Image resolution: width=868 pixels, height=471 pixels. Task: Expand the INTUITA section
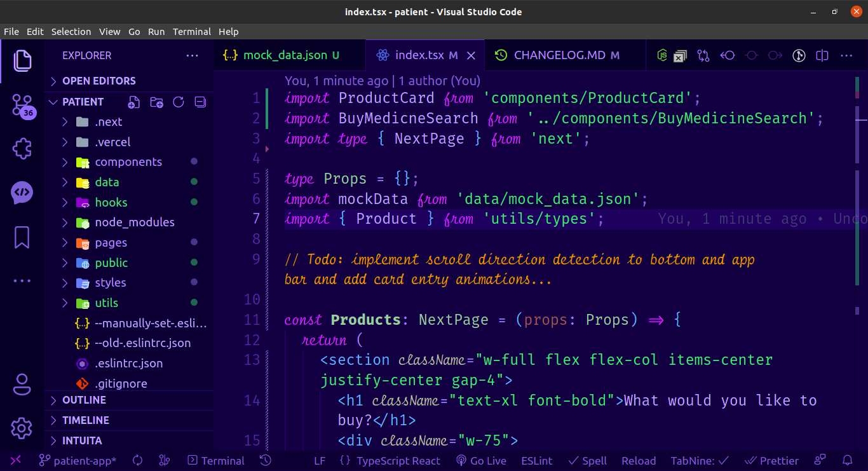[129, 440]
